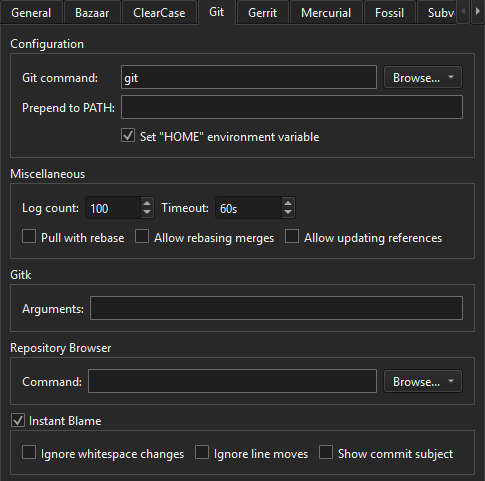Switch to the Mercurial tab
Image resolution: width=485 pixels, height=481 pixels.
tap(326, 13)
